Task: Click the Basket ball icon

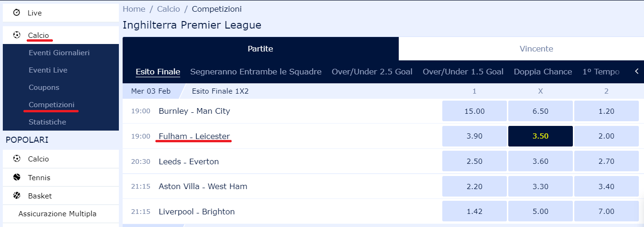Action: click(17, 196)
